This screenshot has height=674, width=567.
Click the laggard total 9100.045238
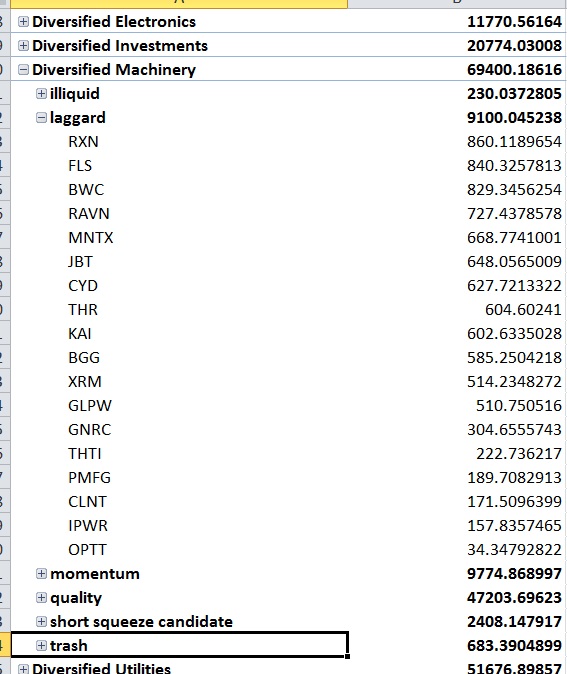(514, 118)
